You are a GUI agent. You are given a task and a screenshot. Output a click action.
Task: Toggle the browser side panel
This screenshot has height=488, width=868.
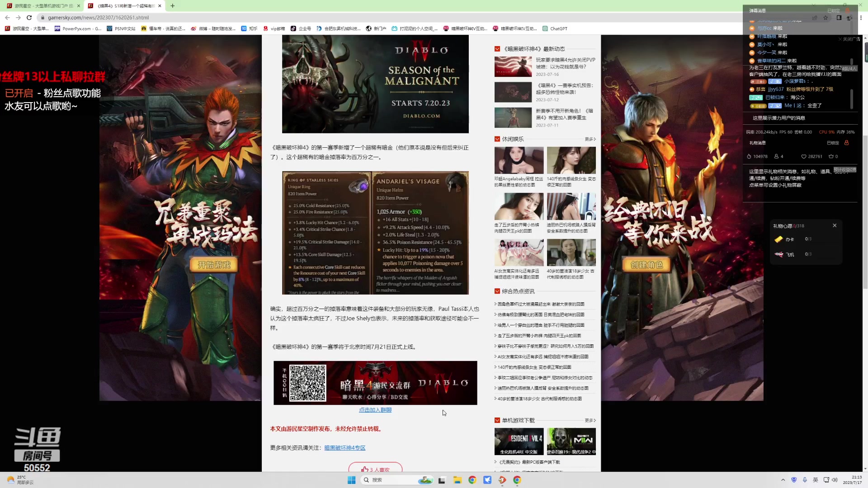(x=839, y=18)
